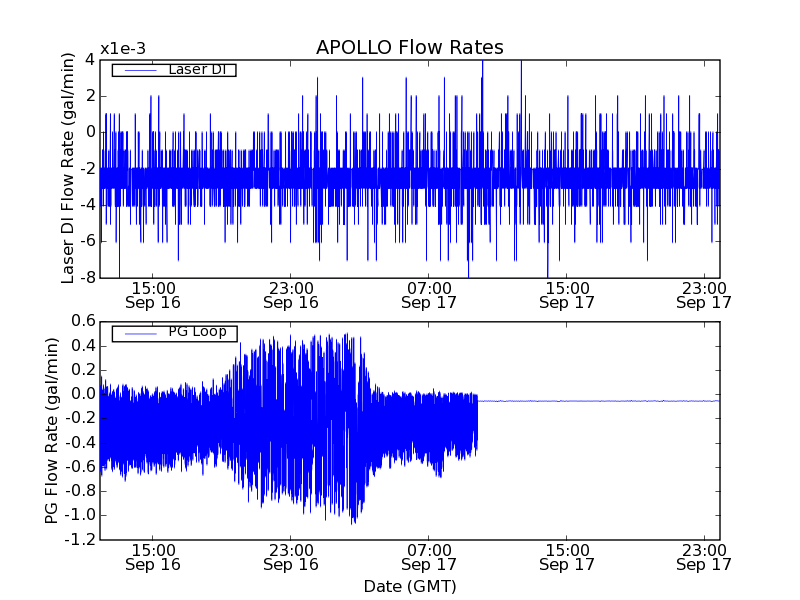Click the blue line sample in Laser DI legend
Image resolution: width=800 pixels, height=600 pixels.
click(x=141, y=70)
